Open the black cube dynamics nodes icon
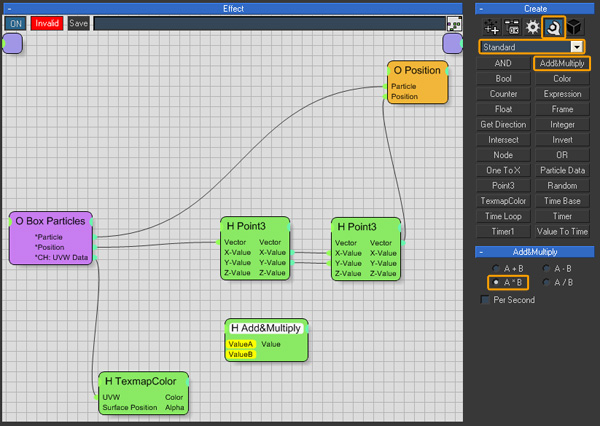This screenshot has height=426, width=600. [x=574, y=28]
